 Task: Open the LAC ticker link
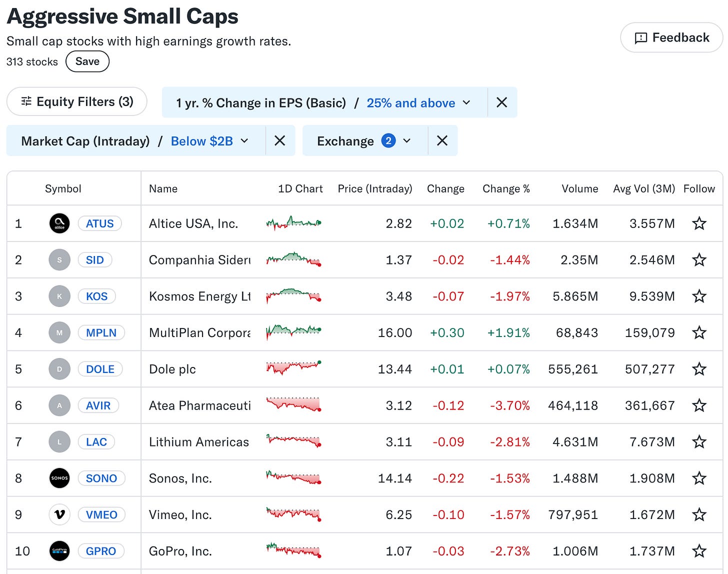96,442
